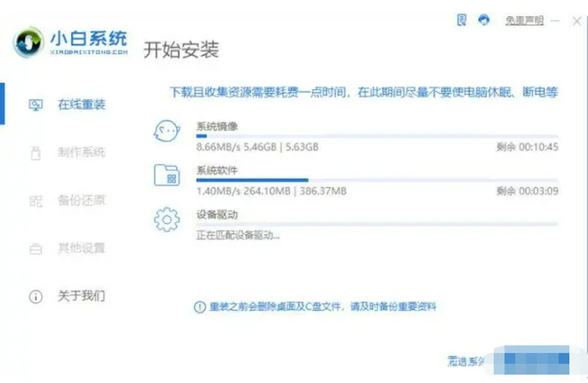Image resolution: width=588 pixels, height=383 pixels.
Task: Click the Xiaobai system globe logo
Action: 28,43
